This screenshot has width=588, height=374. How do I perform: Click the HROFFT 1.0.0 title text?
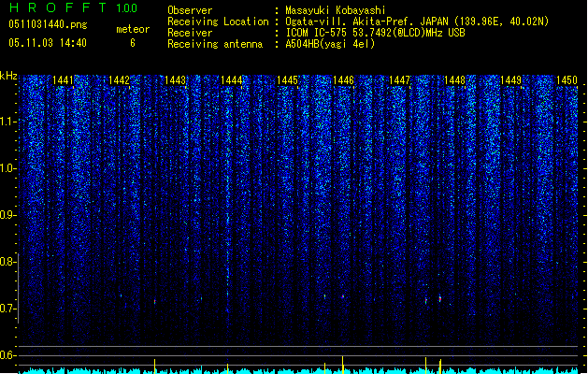tap(73, 7)
